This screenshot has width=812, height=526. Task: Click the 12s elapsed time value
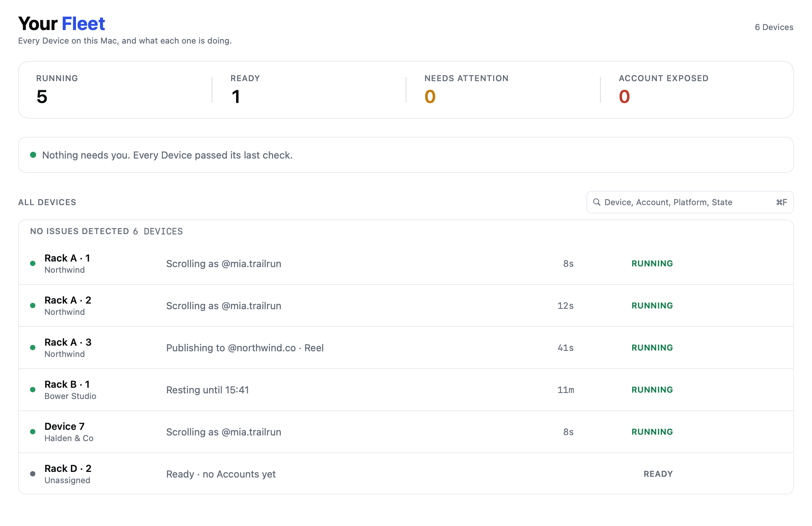[x=565, y=306]
